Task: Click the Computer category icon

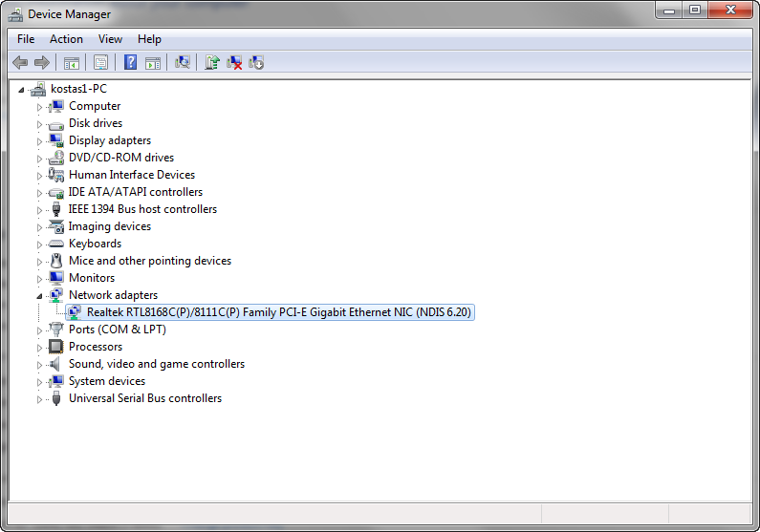Action: (56, 106)
